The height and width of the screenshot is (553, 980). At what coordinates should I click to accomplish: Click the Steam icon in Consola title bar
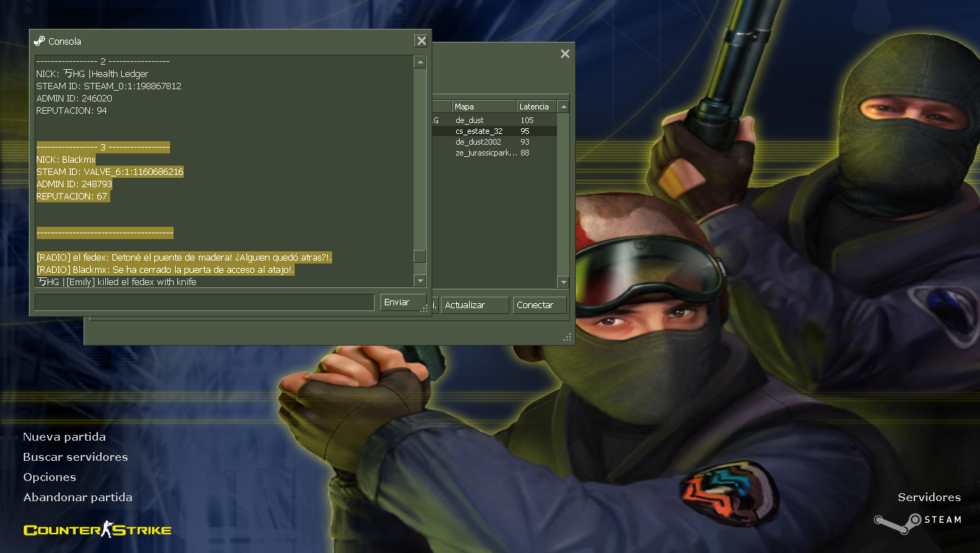pyautogui.click(x=39, y=41)
